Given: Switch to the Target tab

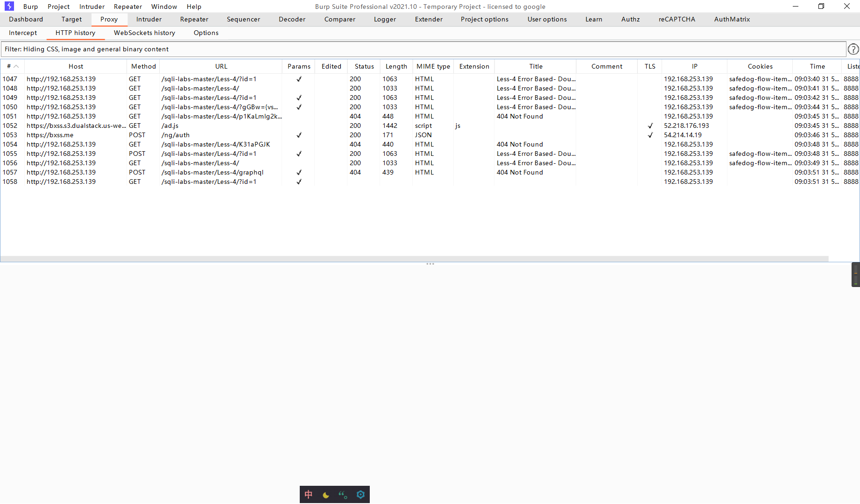Looking at the screenshot, I should [x=71, y=19].
